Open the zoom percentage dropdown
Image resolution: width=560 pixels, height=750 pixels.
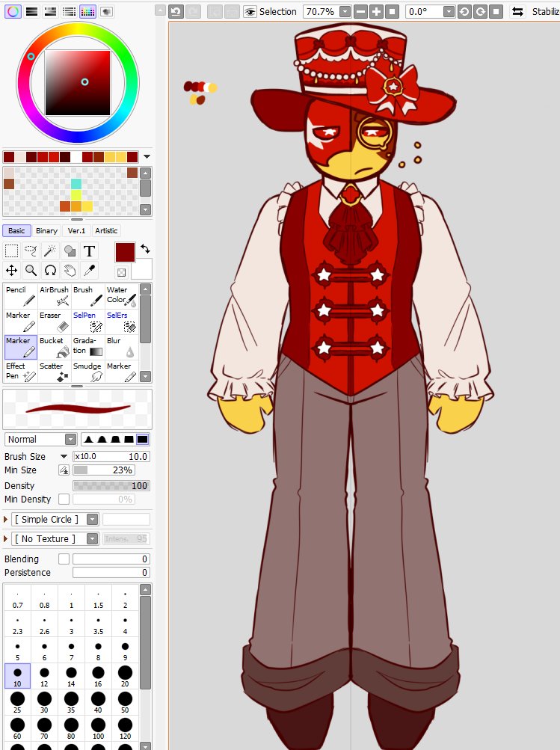tap(345, 11)
